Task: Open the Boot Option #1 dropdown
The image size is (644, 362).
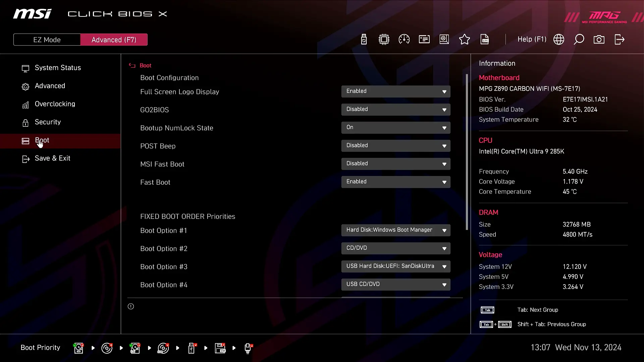Action: point(396,230)
